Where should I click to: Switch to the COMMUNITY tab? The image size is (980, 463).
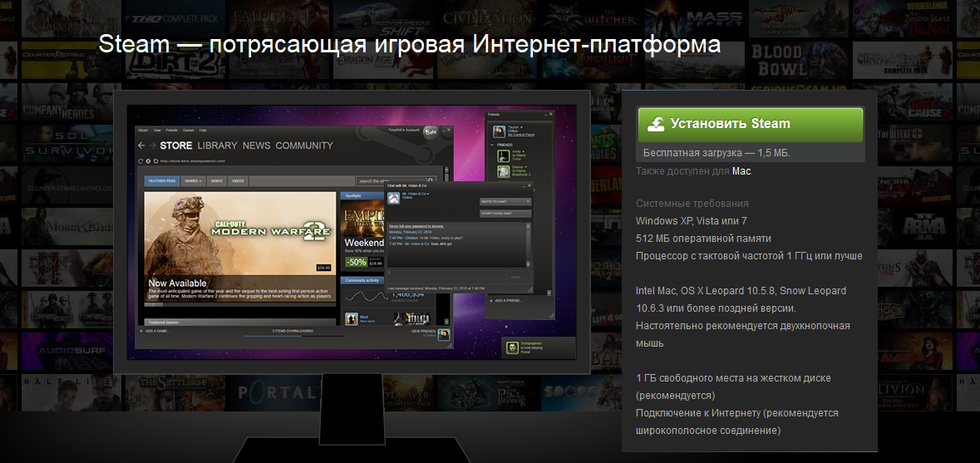click(x=304, y=145)
